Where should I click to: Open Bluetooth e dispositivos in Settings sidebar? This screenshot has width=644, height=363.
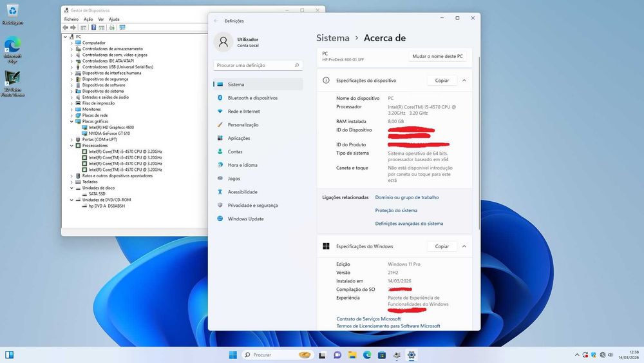[x=258, y=98]
